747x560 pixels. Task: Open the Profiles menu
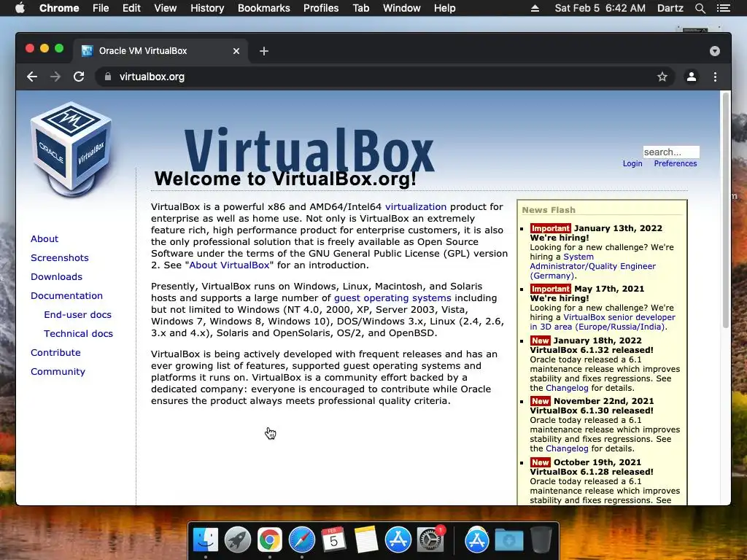321,8
